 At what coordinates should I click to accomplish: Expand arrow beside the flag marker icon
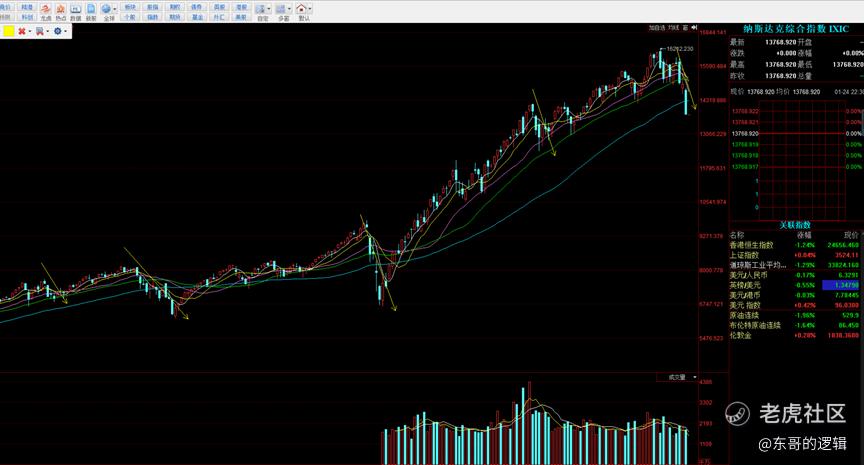[x=47, y=31]
